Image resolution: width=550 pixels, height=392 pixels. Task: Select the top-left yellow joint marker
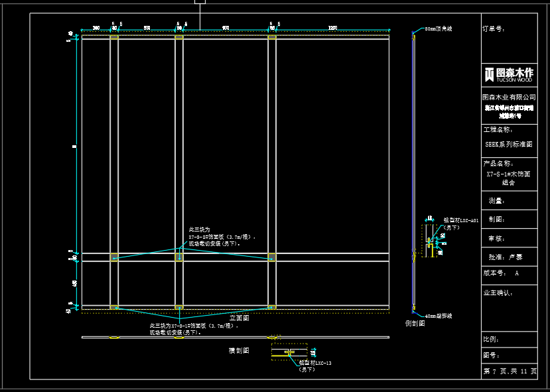114,37
